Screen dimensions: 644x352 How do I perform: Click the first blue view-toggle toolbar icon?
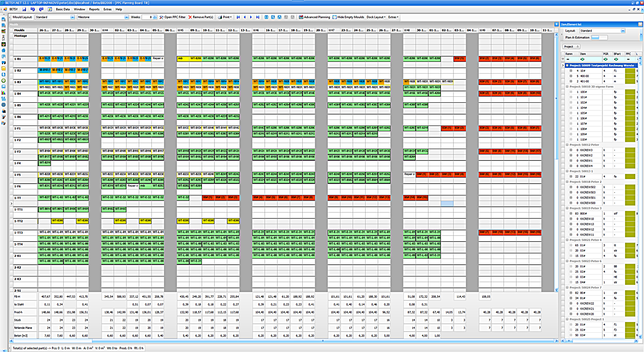point(266,17)
